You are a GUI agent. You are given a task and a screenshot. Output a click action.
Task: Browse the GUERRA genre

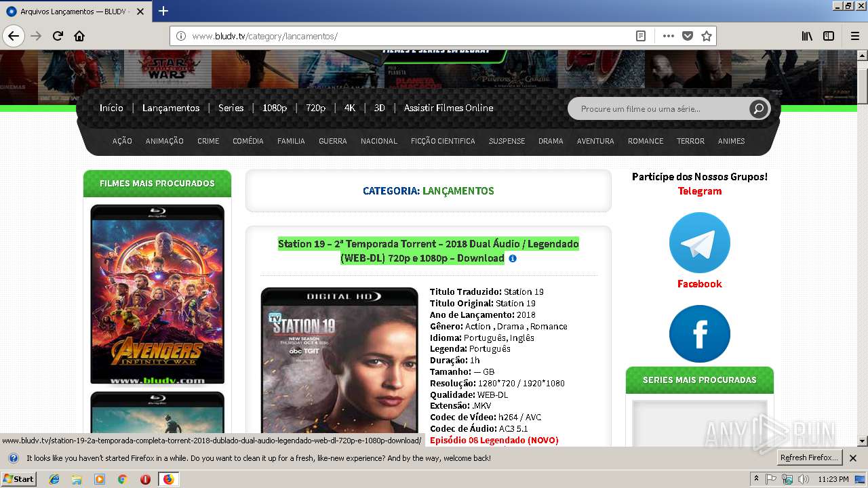(333, 141)
